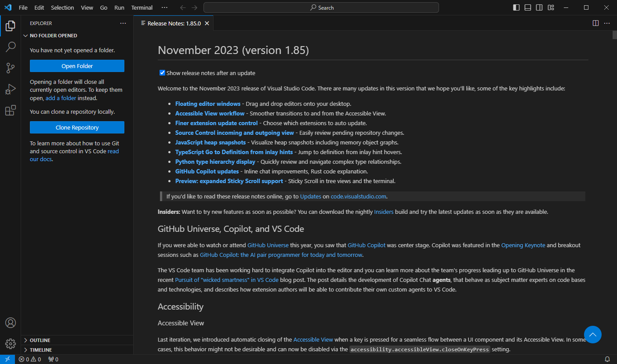Open the Go menu
This screenshot has width=617, height=364.
(104, 7)
